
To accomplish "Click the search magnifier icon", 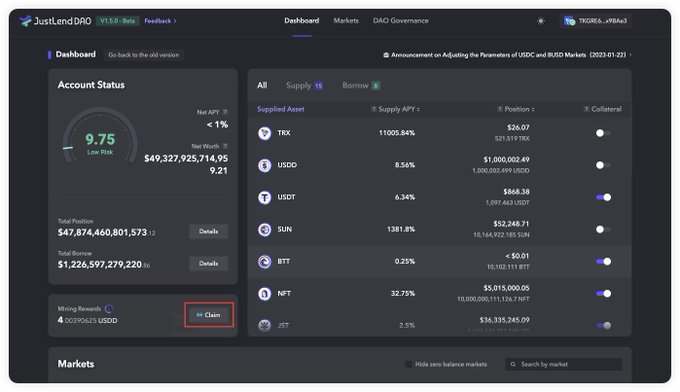I will click(x=513, y=364).
